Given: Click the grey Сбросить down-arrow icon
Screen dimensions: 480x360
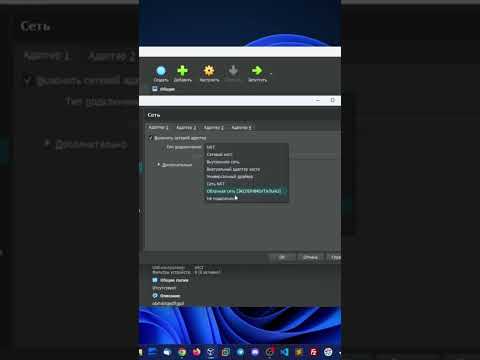Looking at the screenshot, I should click(233, 71).
